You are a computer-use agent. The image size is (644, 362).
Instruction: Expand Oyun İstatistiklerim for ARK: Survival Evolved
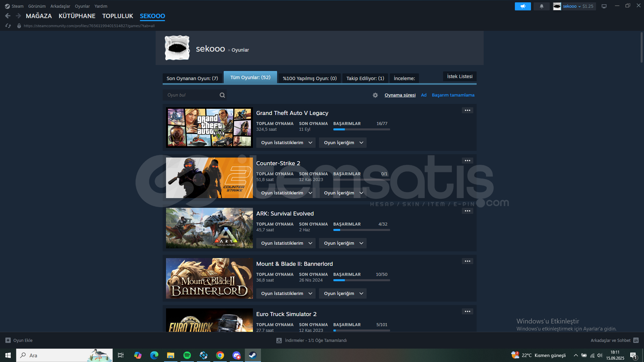click(286, 243)
